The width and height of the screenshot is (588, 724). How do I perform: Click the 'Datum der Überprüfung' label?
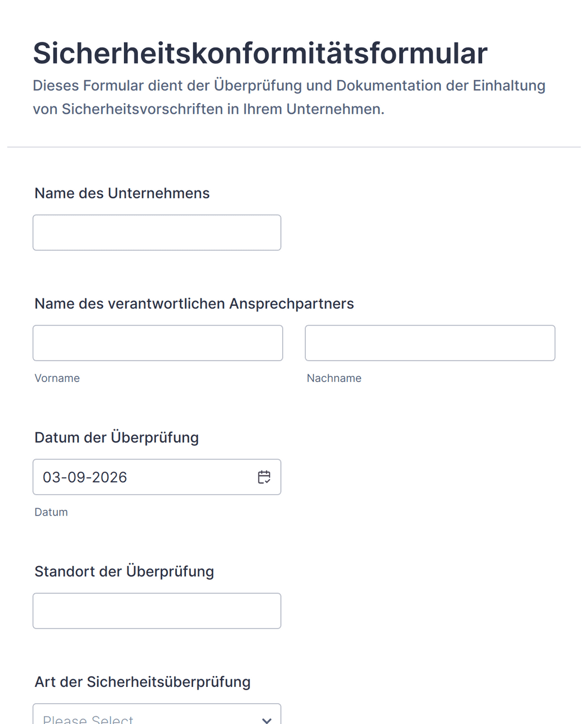(117, 438)
